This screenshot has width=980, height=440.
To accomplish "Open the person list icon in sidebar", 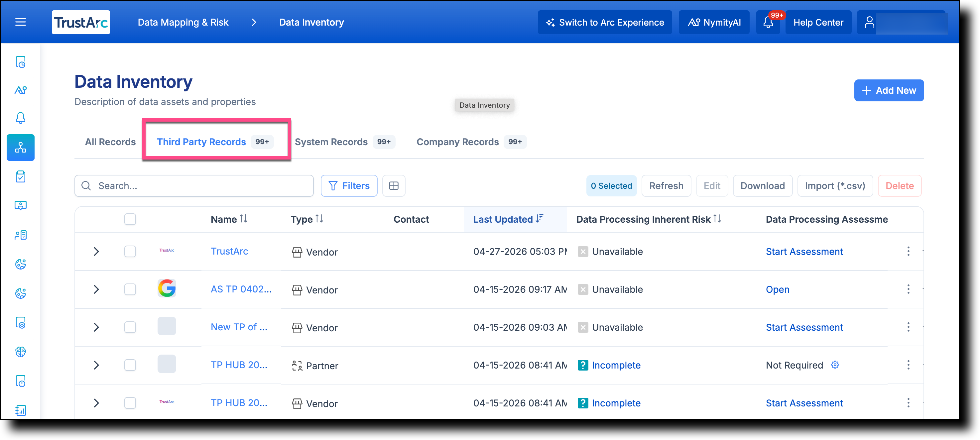I will [21, 235].
